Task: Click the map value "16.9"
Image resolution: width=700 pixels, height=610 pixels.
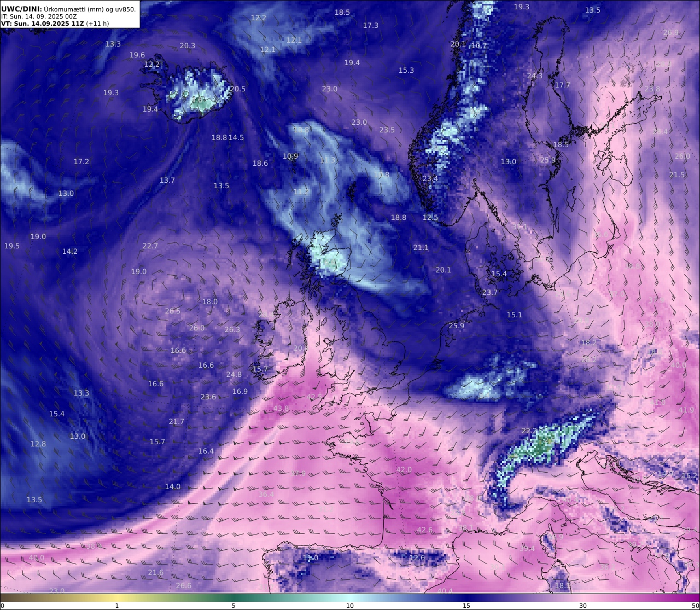Action: pyautogui.click(x=240, y=392)
